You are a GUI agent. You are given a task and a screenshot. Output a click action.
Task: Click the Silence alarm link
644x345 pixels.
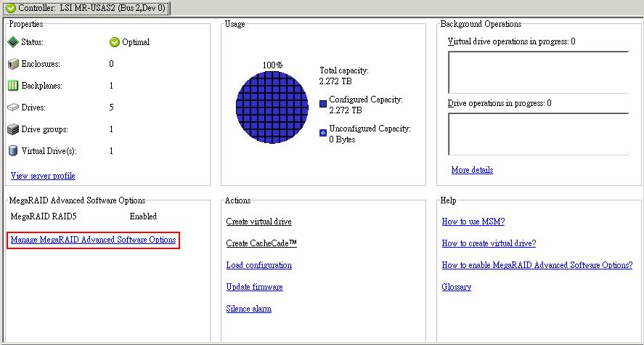pyautogui.click(x=249, y=309)
